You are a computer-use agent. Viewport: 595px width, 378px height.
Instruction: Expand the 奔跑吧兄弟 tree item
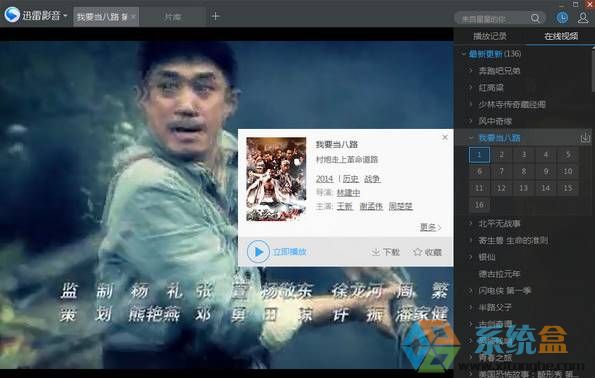coord(471,71)
